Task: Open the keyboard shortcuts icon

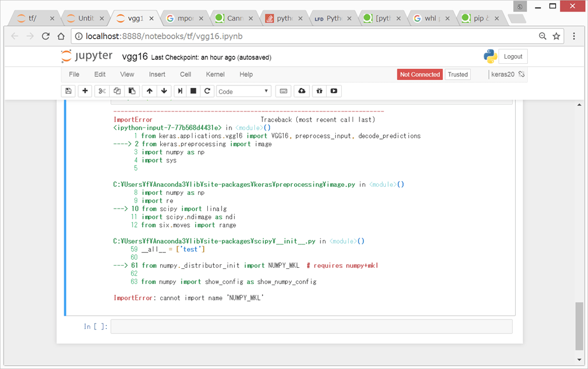Action: click(x=283, y=91)
